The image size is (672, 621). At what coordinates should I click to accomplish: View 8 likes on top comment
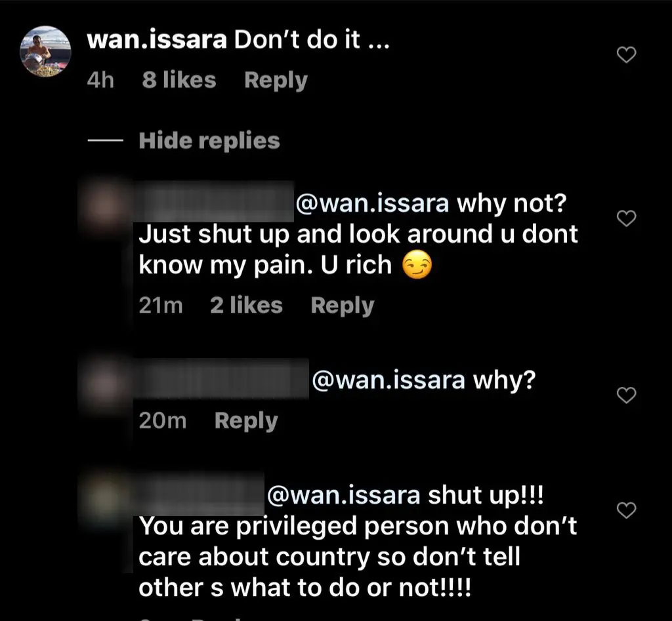tap(179, 80)
